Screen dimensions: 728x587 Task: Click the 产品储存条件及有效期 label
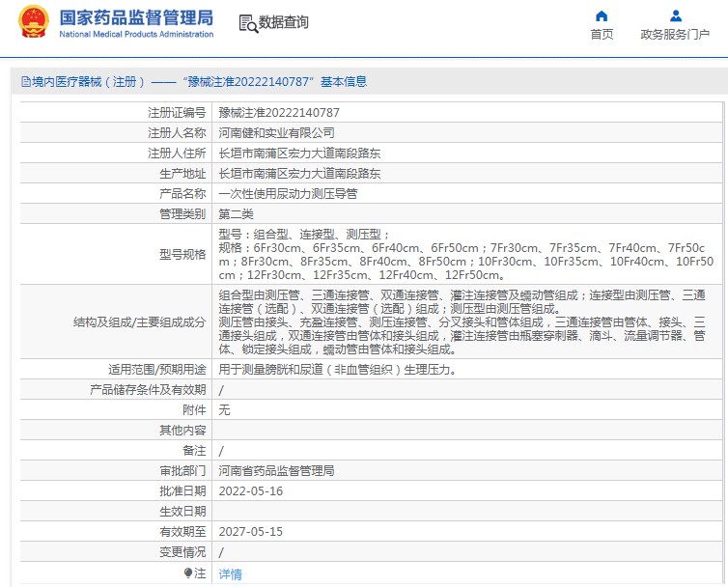[x=148, y=390]
